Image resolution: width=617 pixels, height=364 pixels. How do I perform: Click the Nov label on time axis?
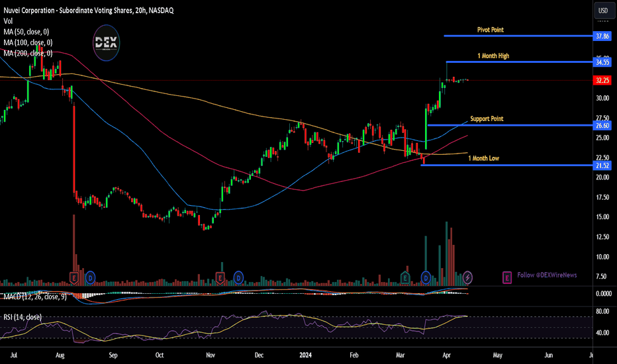[x=211, y=355]
